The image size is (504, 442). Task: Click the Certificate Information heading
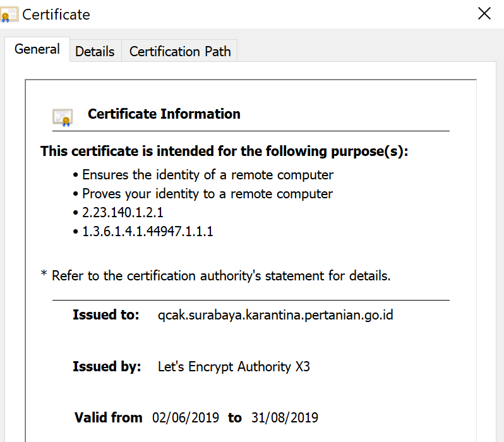pyautogui.click(x=164, y=114)
